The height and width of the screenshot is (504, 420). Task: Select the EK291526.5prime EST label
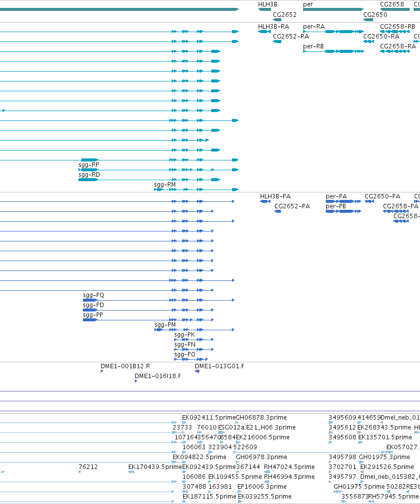tap(387, 467)
